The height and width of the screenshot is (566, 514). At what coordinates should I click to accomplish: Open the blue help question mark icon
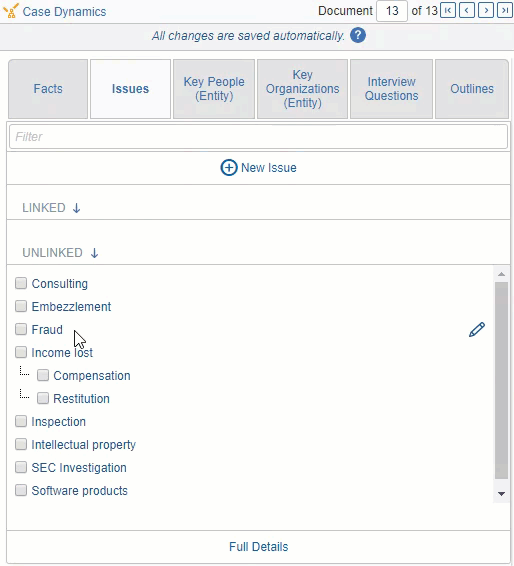click(358, 35)
